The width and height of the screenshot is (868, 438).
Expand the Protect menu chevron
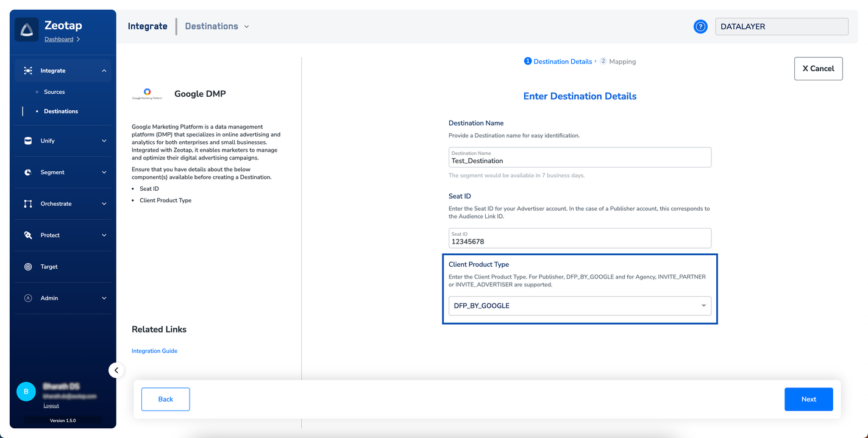tap(104, 235)
